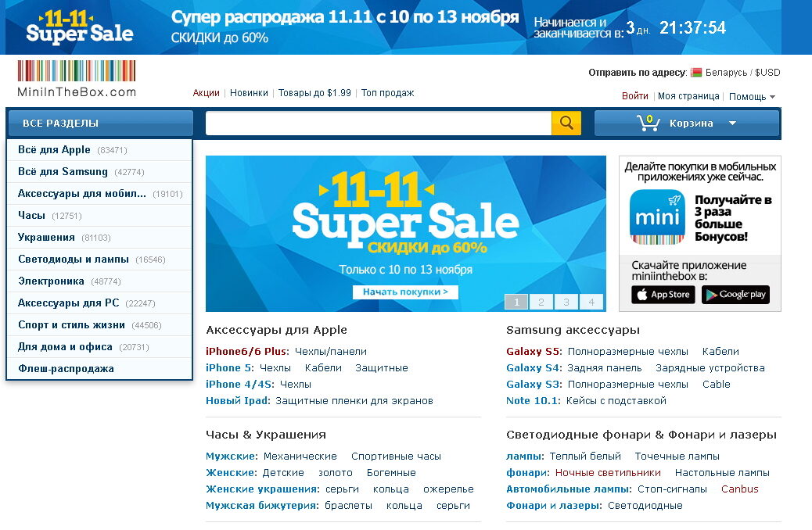This screenshot has height=530, width=812.
Task: Open the Google play download badge
Action: 735,295
